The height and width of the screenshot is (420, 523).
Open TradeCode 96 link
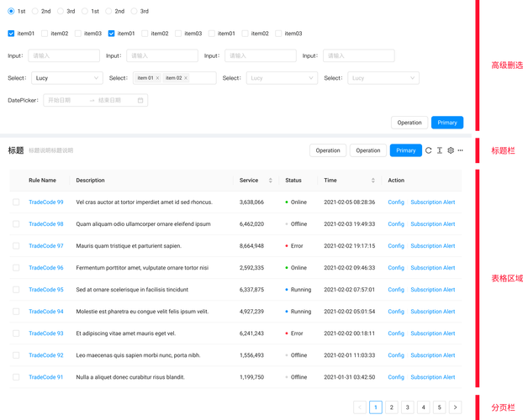tap(46, 268)
